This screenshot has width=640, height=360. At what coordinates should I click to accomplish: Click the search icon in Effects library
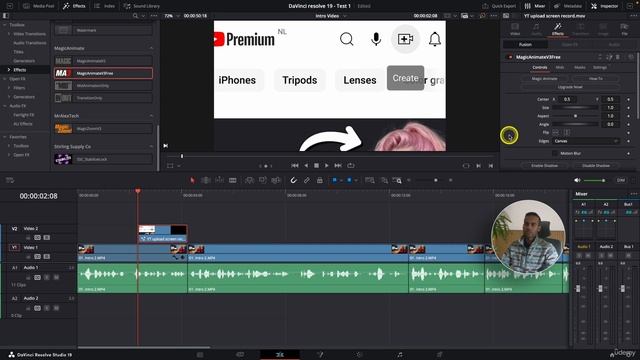click(x=135, y=16)
